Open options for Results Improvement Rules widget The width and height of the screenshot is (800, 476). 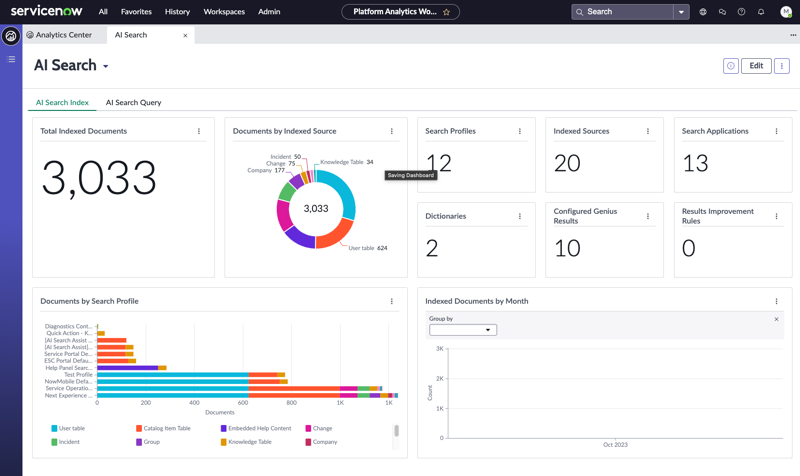tap(777, 216)
